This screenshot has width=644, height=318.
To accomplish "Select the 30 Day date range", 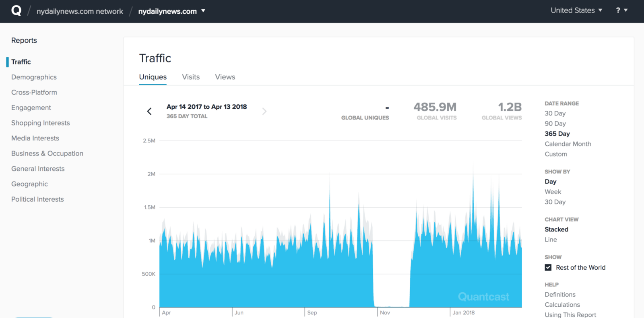I will [x=555, y=114].
